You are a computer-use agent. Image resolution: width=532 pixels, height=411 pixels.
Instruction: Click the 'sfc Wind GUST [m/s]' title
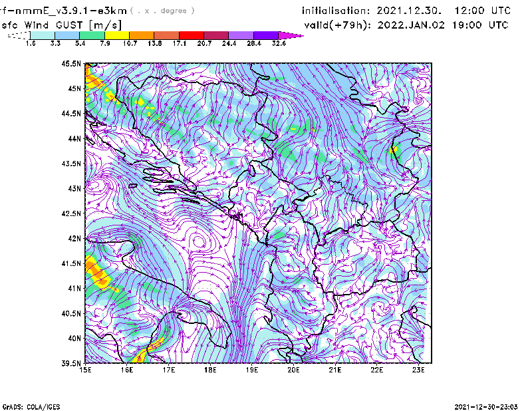pos(62,25)
